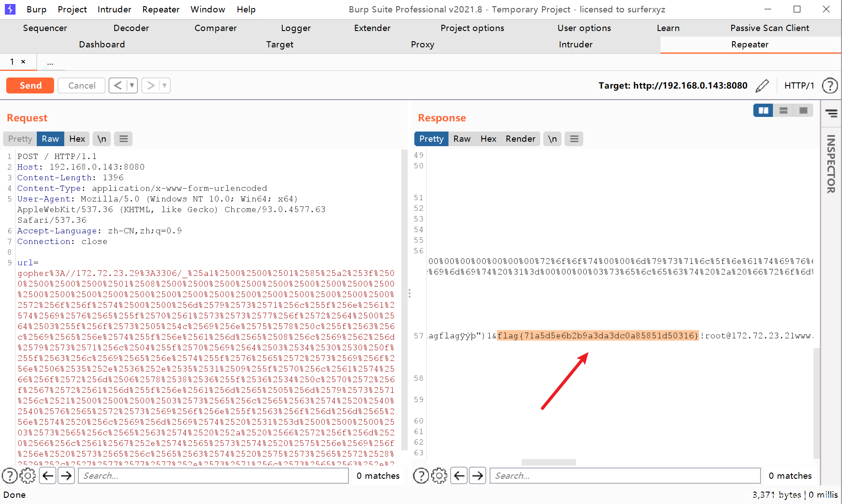The image size is (842, 504).
Task: Go to next request history arrow
Action: 151,85
